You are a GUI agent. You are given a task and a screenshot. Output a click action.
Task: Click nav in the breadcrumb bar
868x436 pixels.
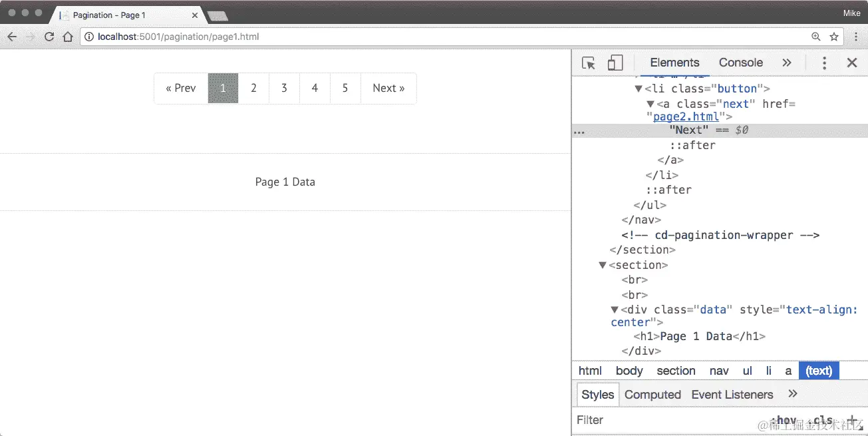[719, 371]
